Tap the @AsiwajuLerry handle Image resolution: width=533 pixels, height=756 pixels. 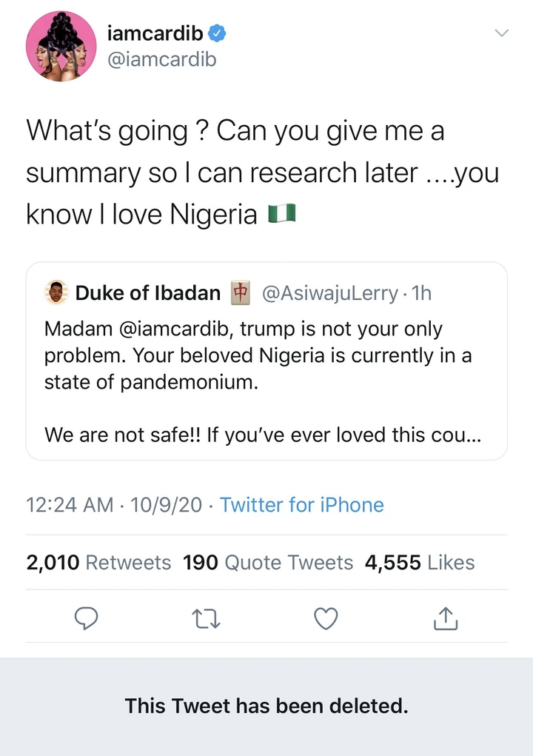[330, 293]
